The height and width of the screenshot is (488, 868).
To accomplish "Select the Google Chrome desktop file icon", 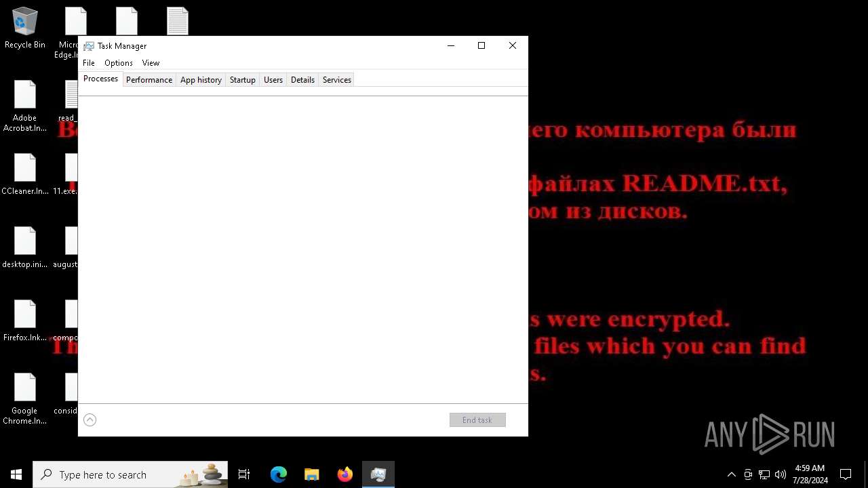I will tap(25, 399).
